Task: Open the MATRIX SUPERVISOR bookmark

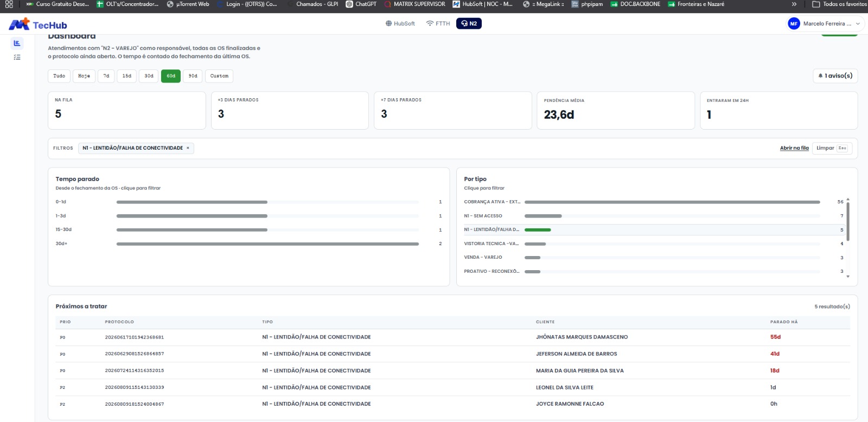Action: [x=414, y=4]
